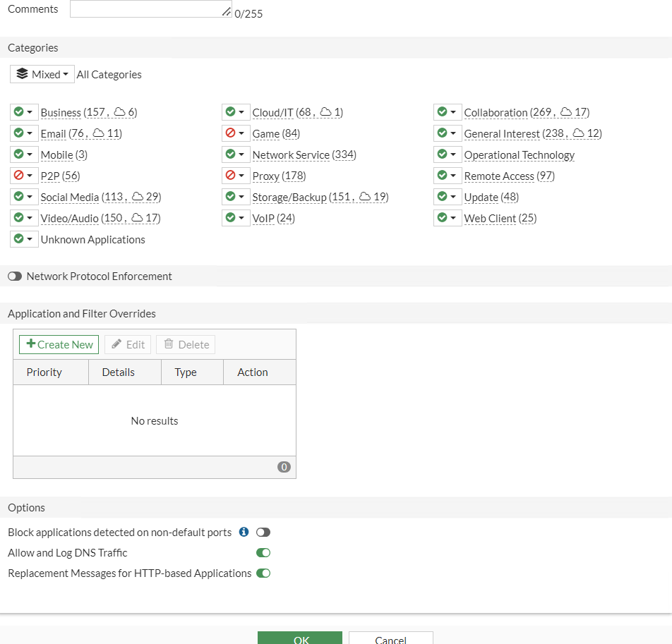Screen dimensions: 672x644
Task: Click the blocked status icon for P2P
Action: point(18,176)
